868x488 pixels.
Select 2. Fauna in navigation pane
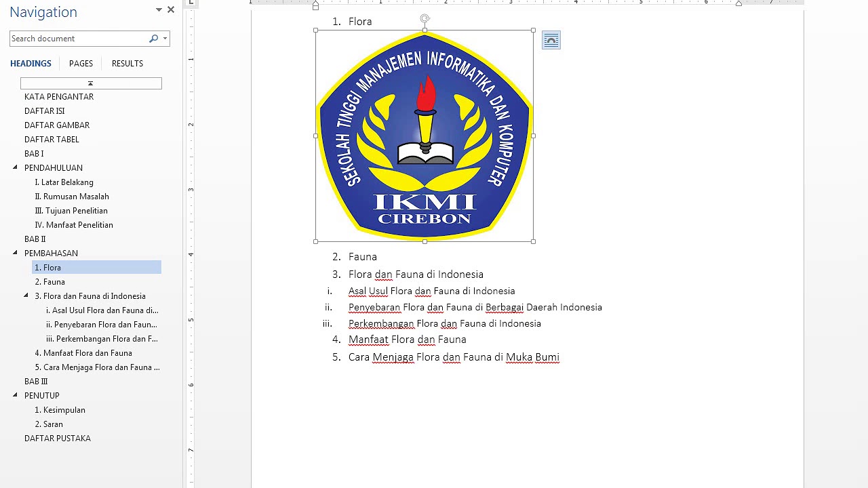tap(50, 282)
